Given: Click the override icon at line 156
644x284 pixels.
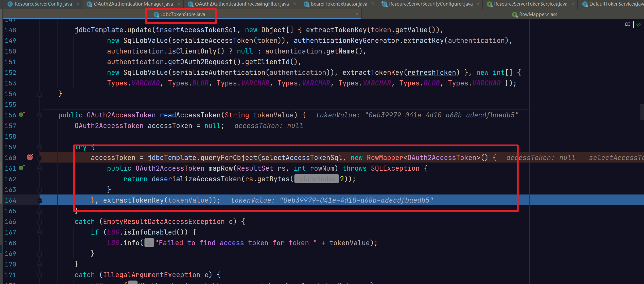Looking at the screenshot, I should pyautogui.click(x=22, y=115).
